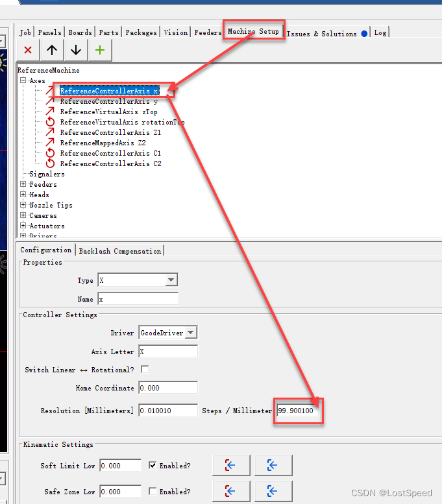Open the Machine Setup tab
This screenshot has height=504, width=442.
click(254, 31)
